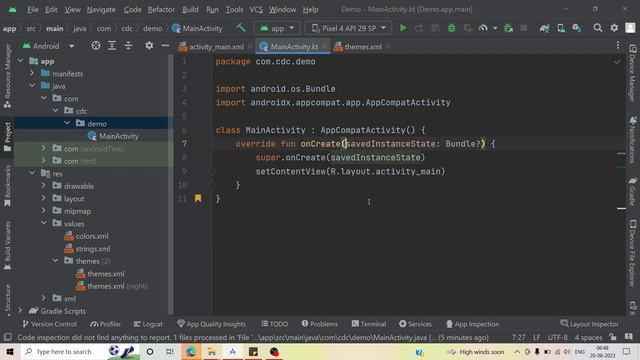Open Device File Explorer side panel

tap(632, 253)
